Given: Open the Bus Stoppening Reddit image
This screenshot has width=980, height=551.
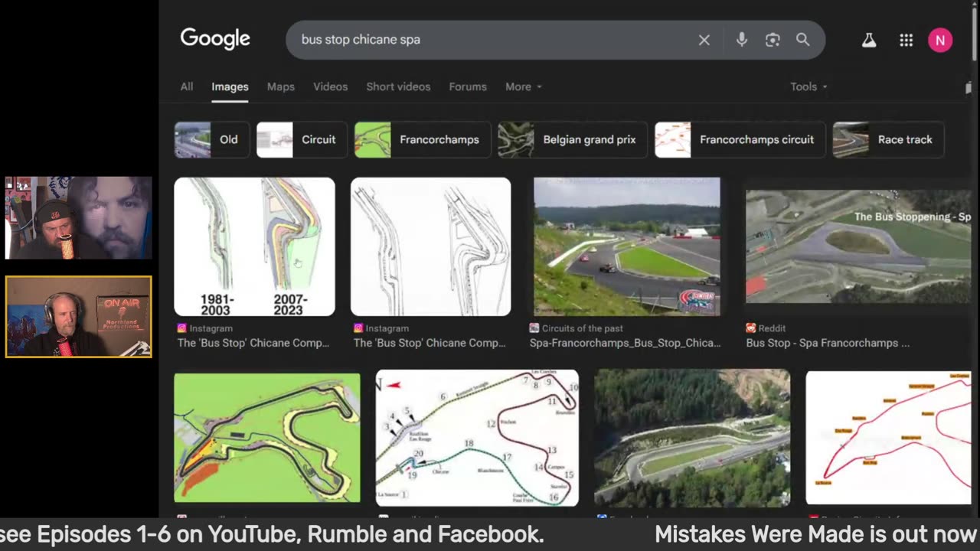Looking at the screenshot, I should coord(858,246).
